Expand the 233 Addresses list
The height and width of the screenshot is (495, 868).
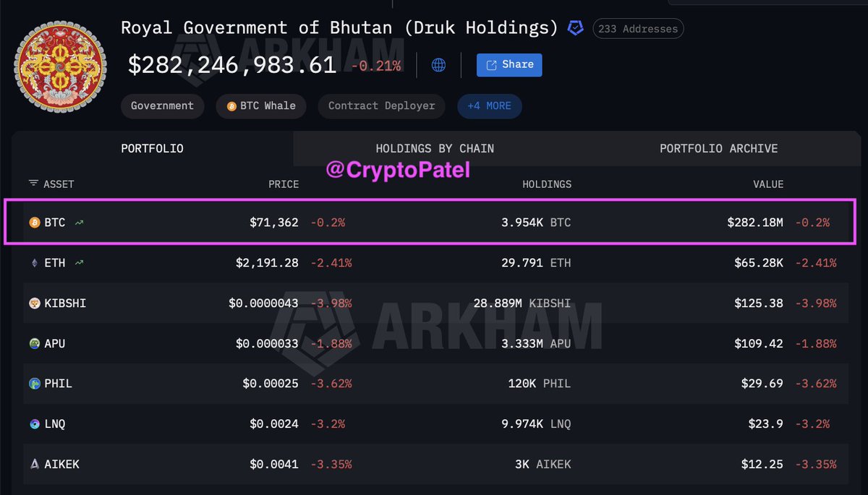(x=637, y=29)
